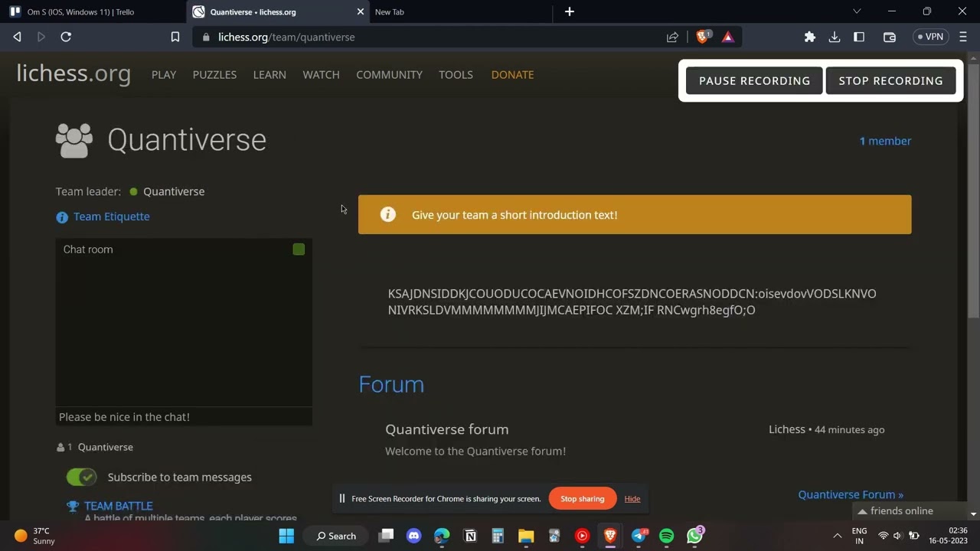Open browser downloads icon

835,37
